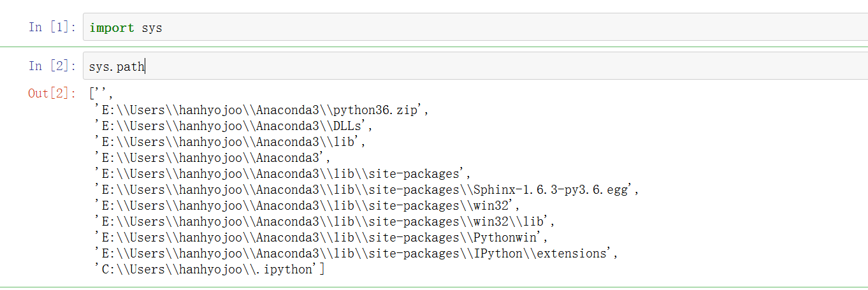The image size is (868, 290).
Task: Click the opening bracket line of output list
Action: [101, 94]
